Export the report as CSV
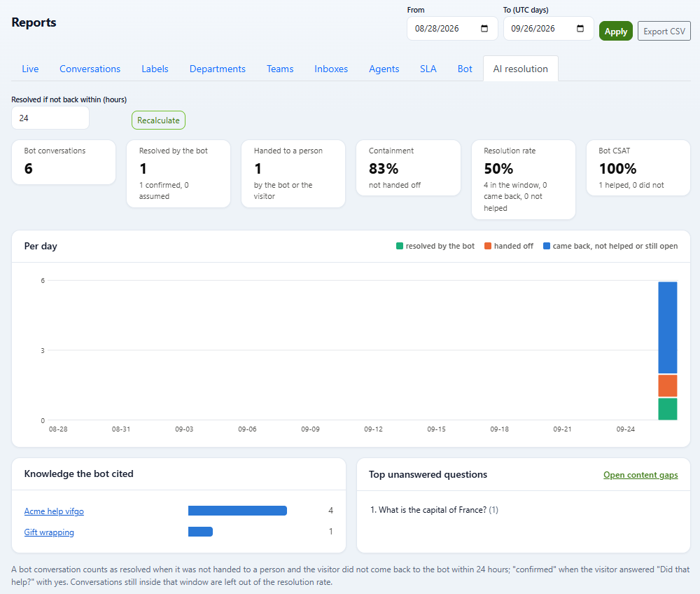Image resolution: width=700 pixels, height=594 pixels. (664, 32)
